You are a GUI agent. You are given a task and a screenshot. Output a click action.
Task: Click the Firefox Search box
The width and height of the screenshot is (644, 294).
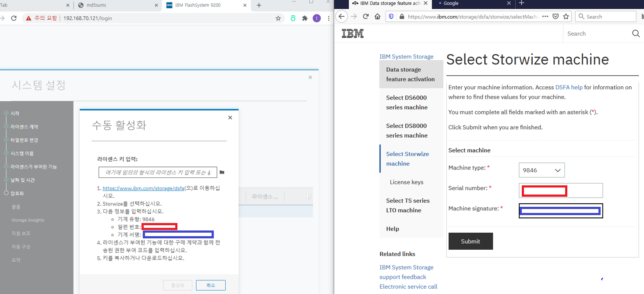point(605,16)
